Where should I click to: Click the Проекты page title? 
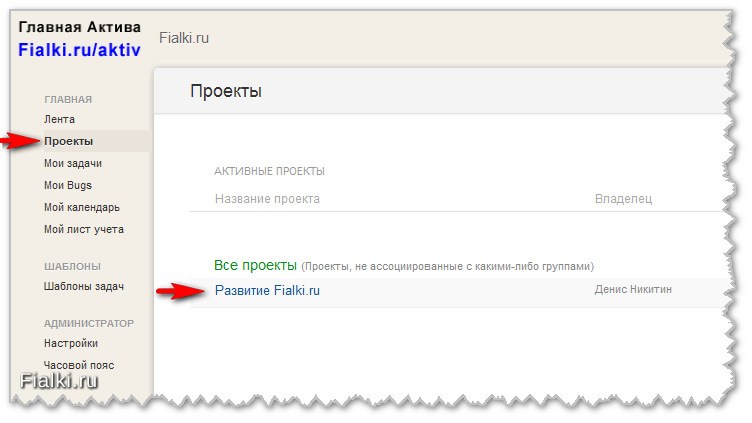click(x=226, y=91)
